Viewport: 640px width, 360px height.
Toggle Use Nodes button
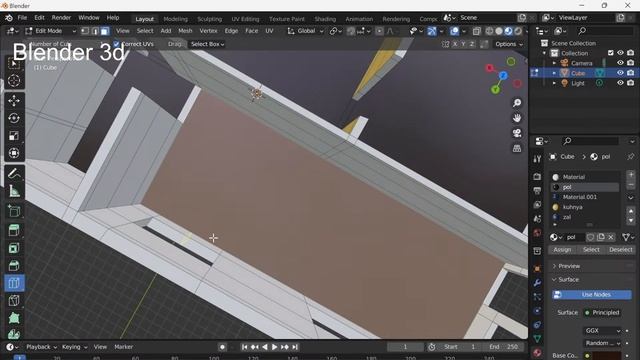click(591, 294)
